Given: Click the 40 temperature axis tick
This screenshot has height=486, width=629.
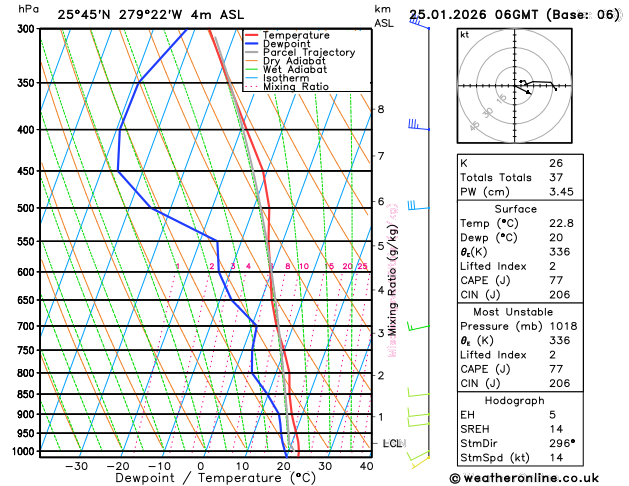Looking at the screenshot, I should coord(366,466).
